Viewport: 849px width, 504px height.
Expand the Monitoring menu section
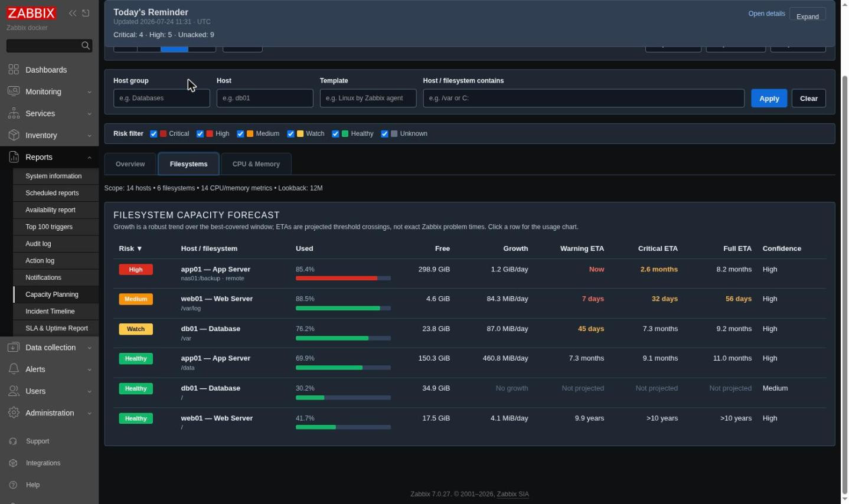pyautogui.click(x=50, y=91)
